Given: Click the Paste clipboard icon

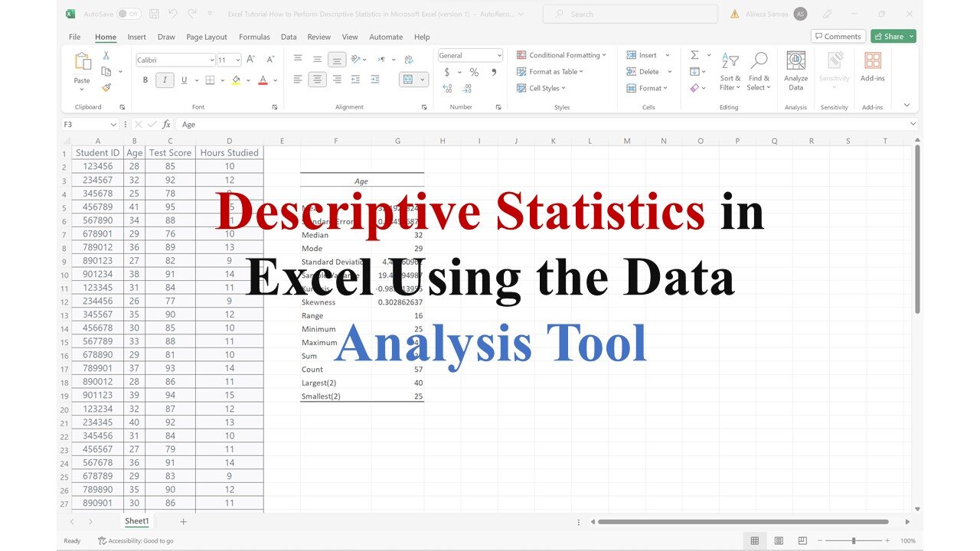Looking at the screenshot, I should click(82, 62).
